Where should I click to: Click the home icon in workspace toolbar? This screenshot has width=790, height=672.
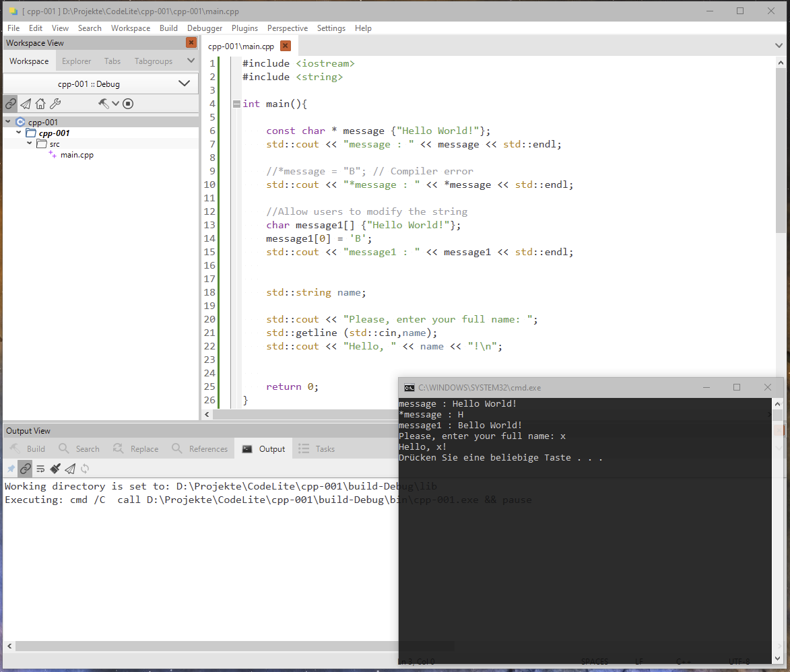click(40, 104)
